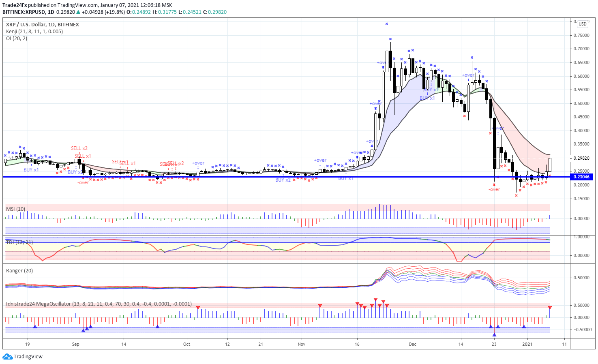This screenshot has width=598, height=364.
Task: Click the 1.00000 value on TDI scale
Action: [x=581, y=237]
